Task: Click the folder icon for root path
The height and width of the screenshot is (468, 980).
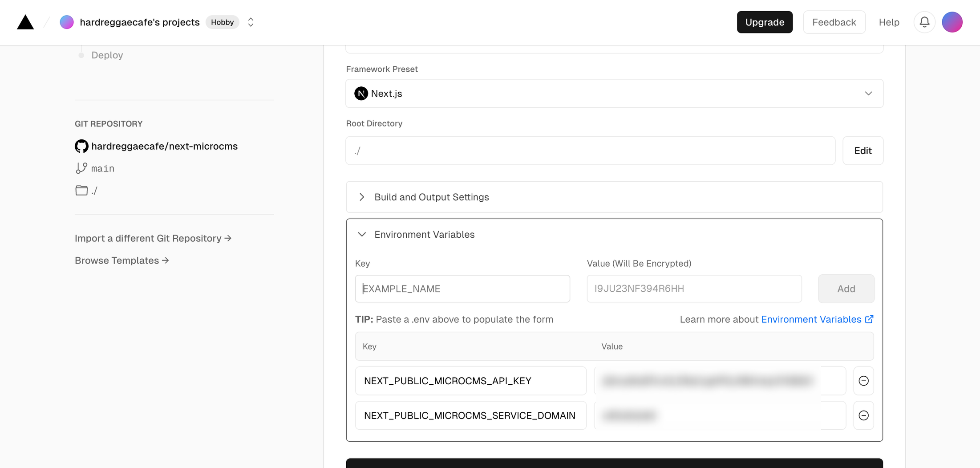Action: click(x=81, y=191)
